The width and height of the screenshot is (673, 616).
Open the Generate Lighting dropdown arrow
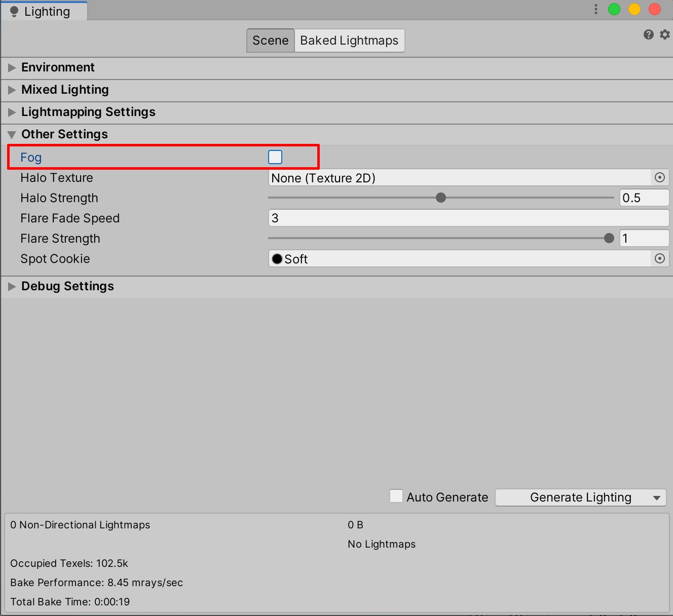[657, 498]
